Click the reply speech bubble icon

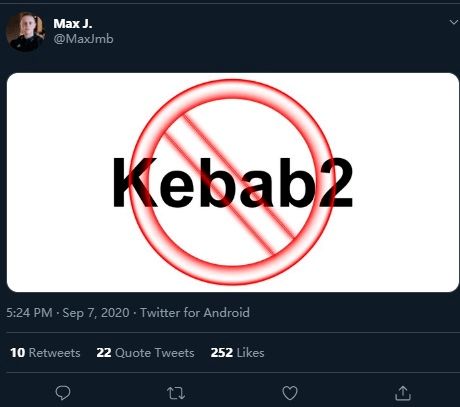click(63, 393)
